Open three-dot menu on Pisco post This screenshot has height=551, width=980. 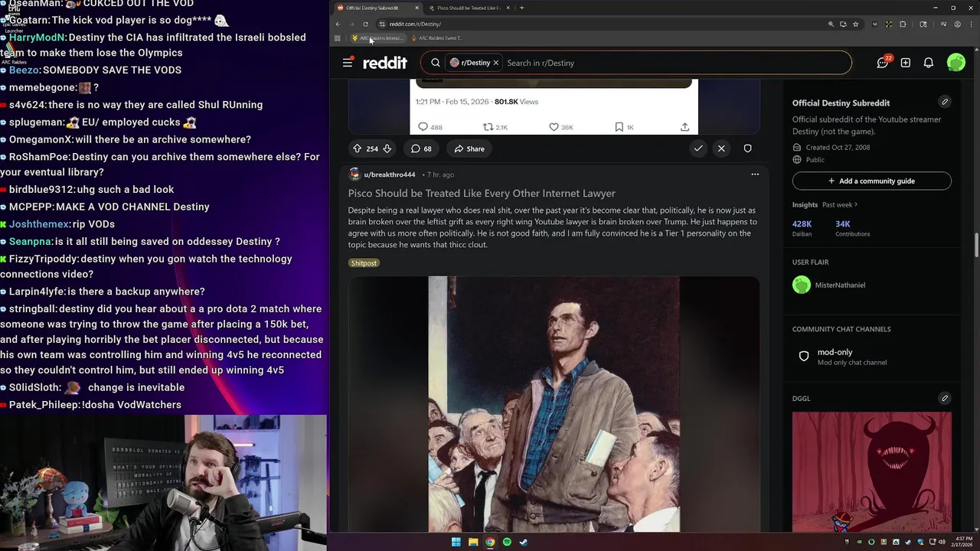[x=755, y=174]
